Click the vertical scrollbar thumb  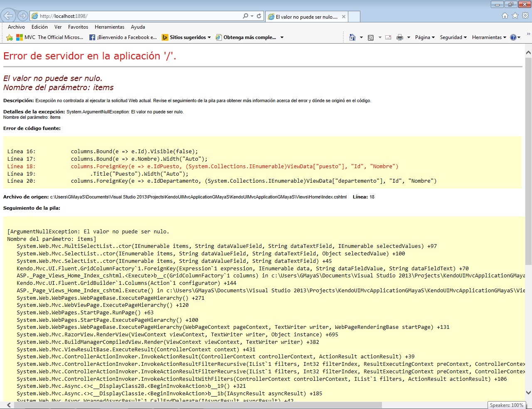coord(528,161)
